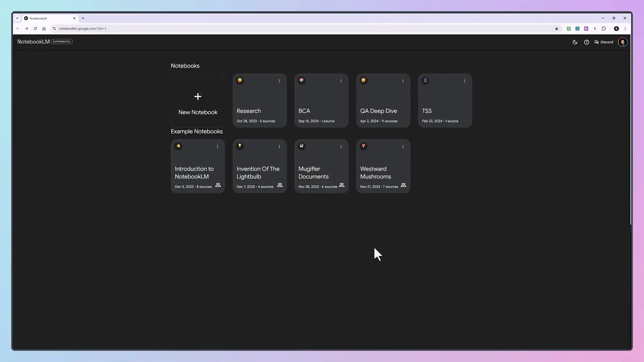Click the mushroom emoji on Westward Mushrooms
The image size is (644, 362).
363,146
